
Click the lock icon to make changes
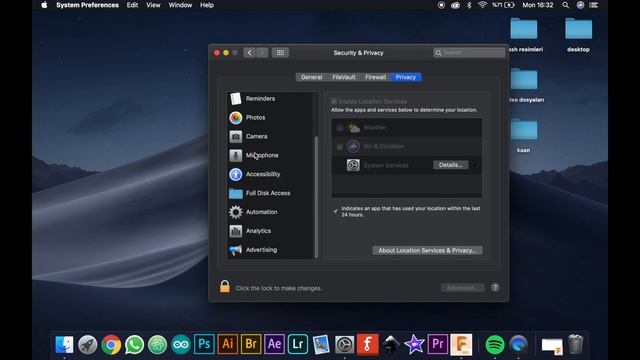(225, 287)
